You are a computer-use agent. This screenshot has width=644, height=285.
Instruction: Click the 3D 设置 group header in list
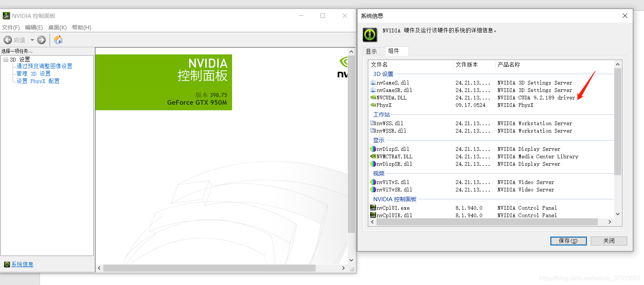(383, 74)
